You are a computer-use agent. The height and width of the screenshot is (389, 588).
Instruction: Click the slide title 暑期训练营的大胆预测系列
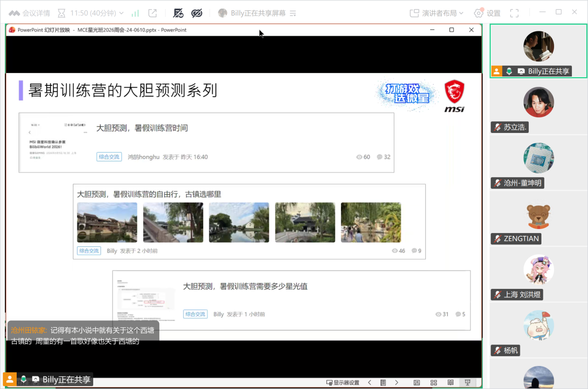point(123,90)
